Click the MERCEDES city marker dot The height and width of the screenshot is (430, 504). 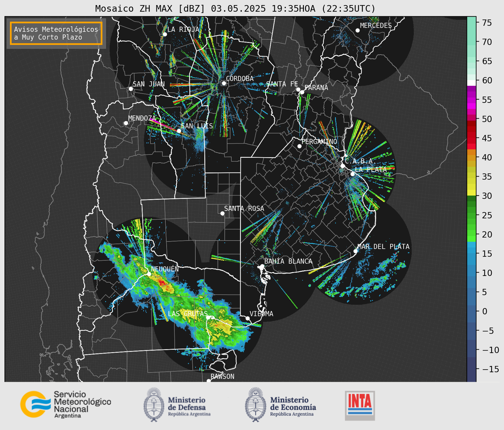point(357,31)
